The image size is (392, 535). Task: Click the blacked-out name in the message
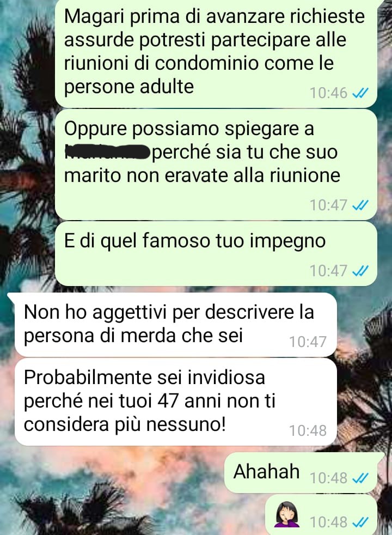point(107,152)
